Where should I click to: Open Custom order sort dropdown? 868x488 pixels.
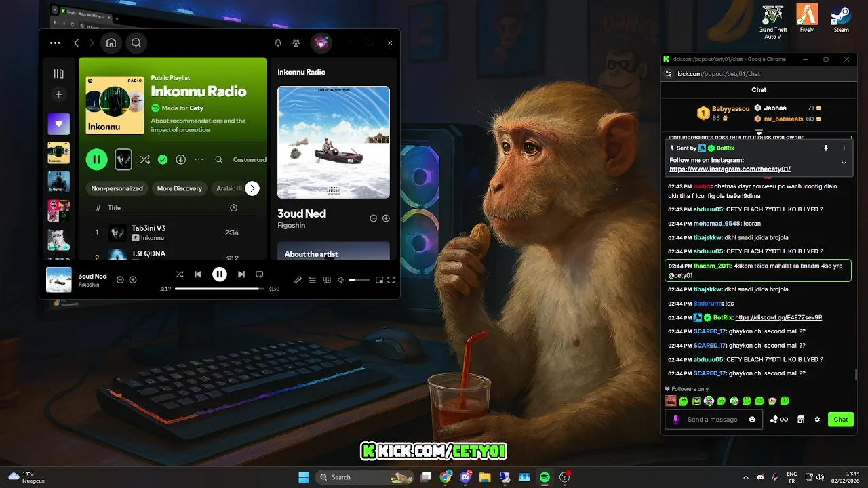tap(249, 160)
